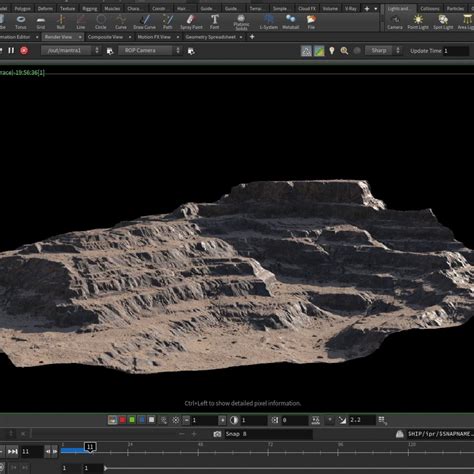Image resolution: width=474 pixels, height=474 pixels.
Task: Open the shelf set options arrow
Action: point(376,9)
